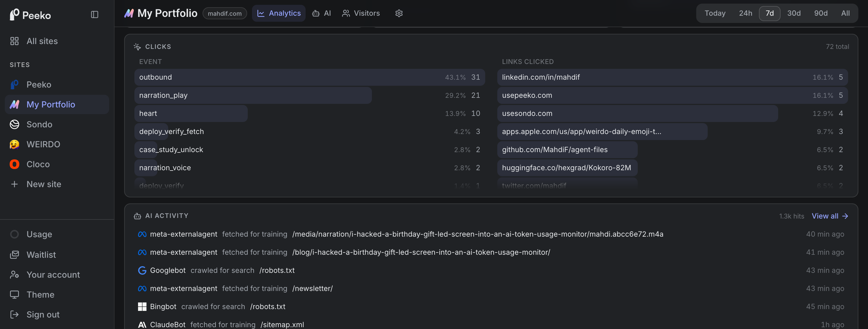Select the My Portfolio site icon in the sidebar
This screenshot has width=868, height=329.
click(x=14, y=104)
